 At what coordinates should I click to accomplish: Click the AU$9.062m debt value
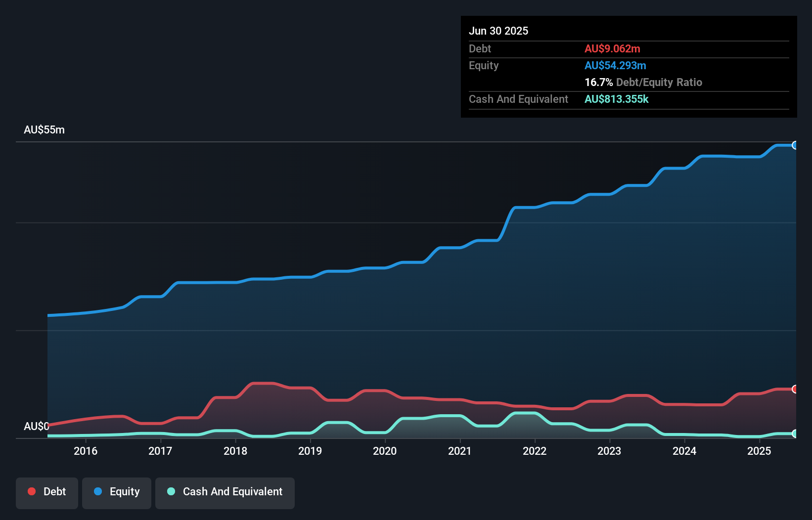point(612,48)
